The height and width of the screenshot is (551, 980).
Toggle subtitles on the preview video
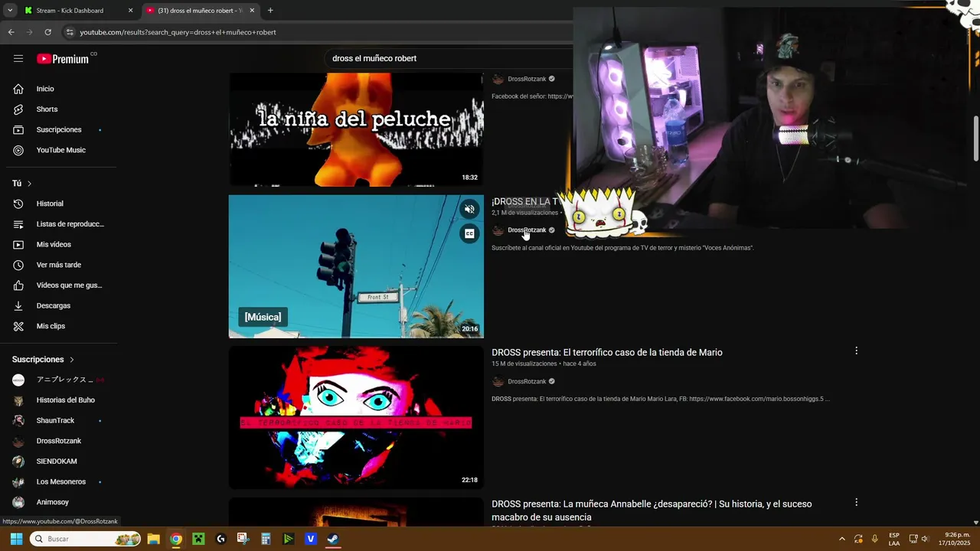[469, 233]
